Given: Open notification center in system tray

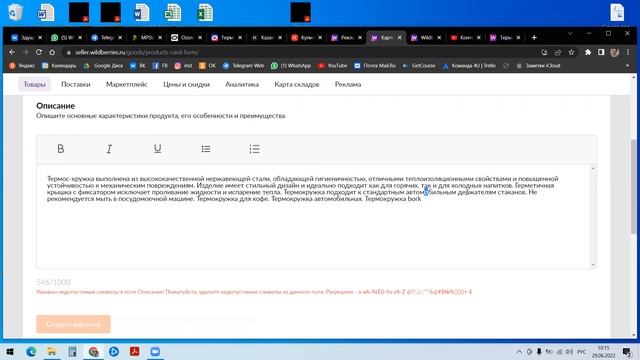Looking at the screenshot, I should point(627,351).
